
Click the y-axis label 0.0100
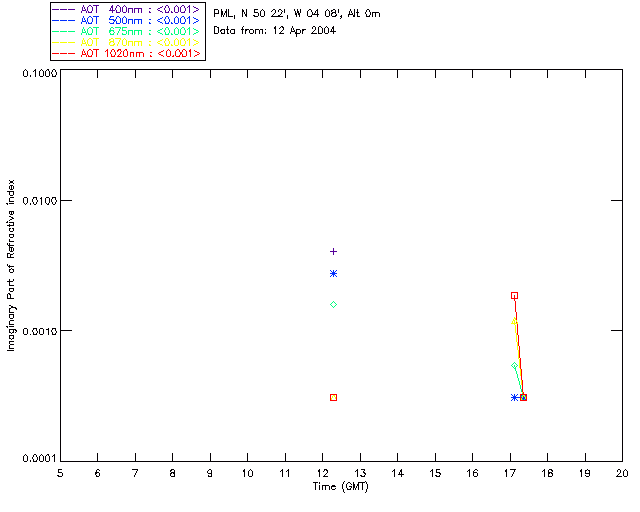tap(40, 200)
